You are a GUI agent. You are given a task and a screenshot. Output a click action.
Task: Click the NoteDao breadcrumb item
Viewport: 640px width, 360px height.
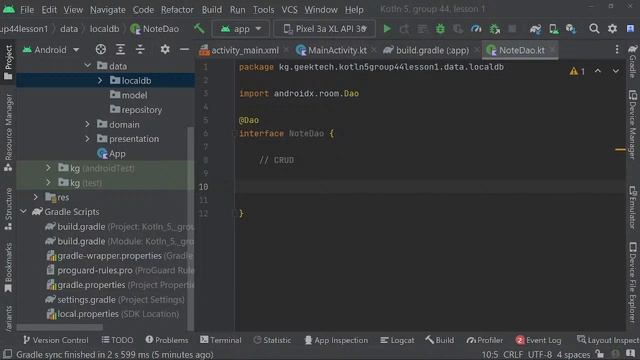155,29
